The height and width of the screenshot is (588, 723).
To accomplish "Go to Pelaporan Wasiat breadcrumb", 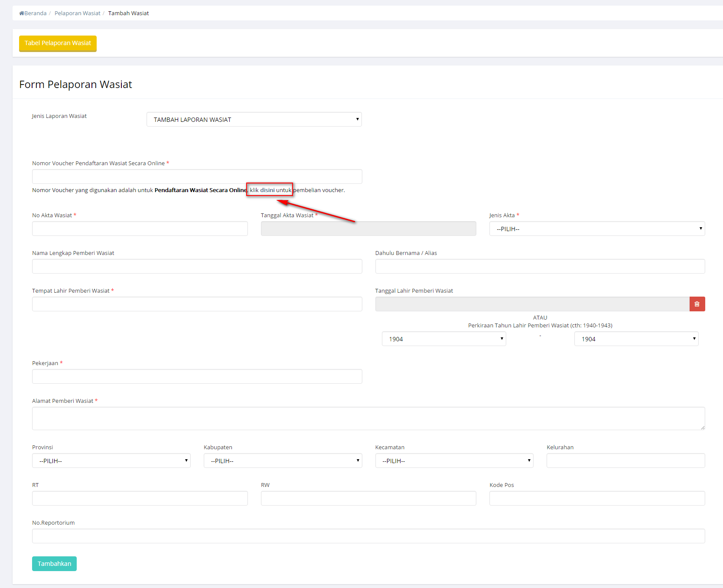I will (77, 13).
